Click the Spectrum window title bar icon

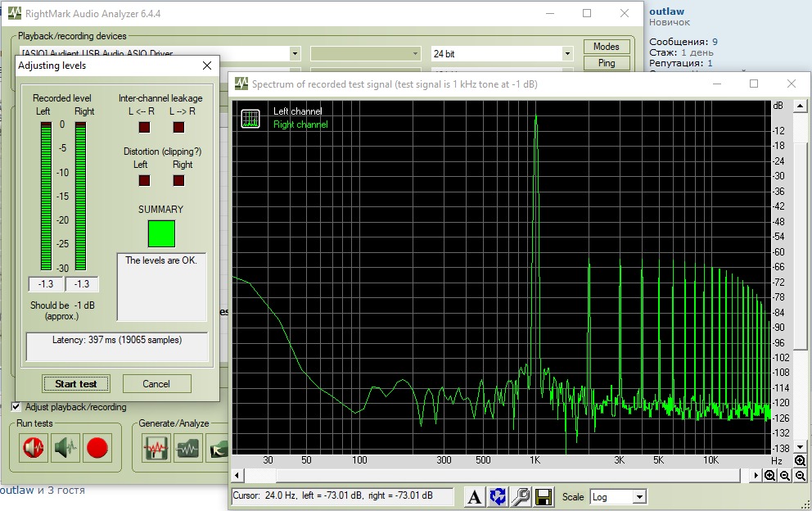point(241,84)
